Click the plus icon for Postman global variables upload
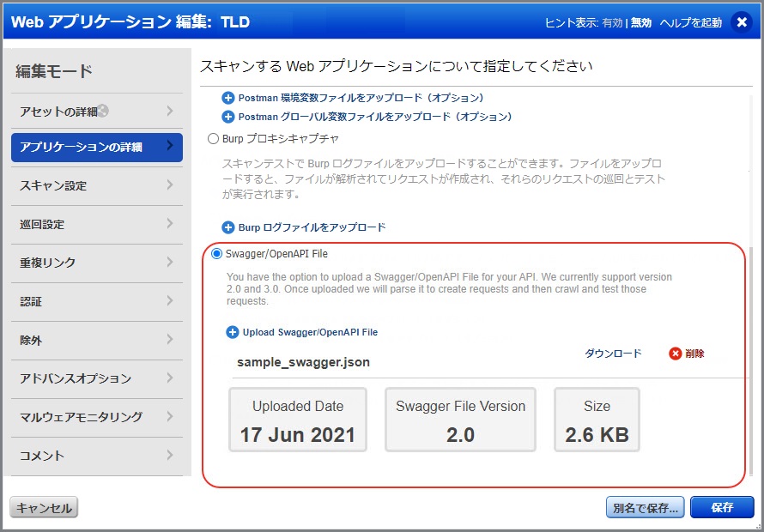The width and height of the screenshot is (764, 532). [x=228, y=117]
